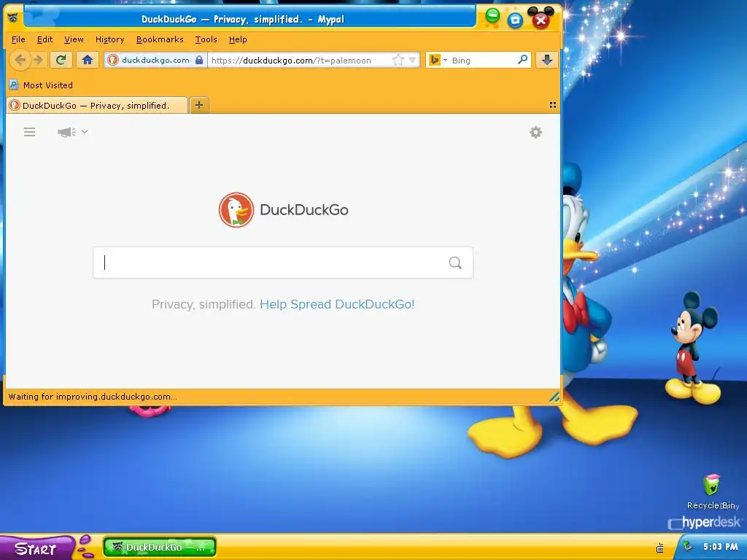
Task: Show the list all tabs button
Action: click(553, 105)
